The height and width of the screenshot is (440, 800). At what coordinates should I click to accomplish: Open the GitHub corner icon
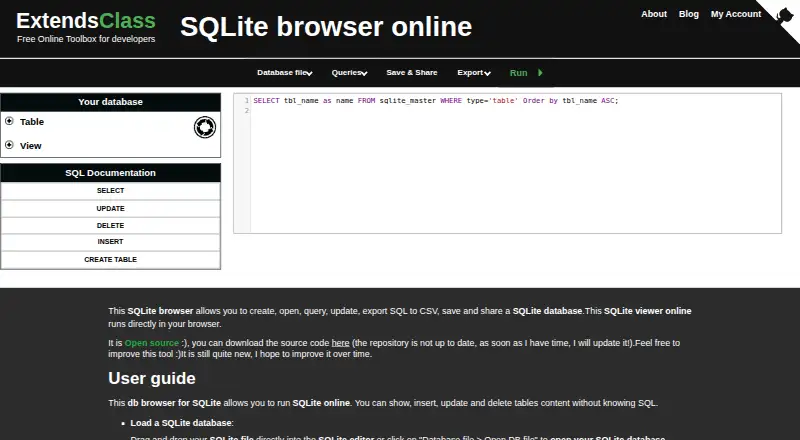[783, 17]
